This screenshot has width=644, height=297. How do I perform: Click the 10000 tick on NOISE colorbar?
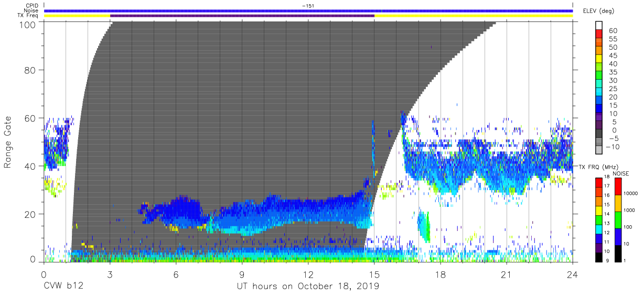(x=631, y=194)
